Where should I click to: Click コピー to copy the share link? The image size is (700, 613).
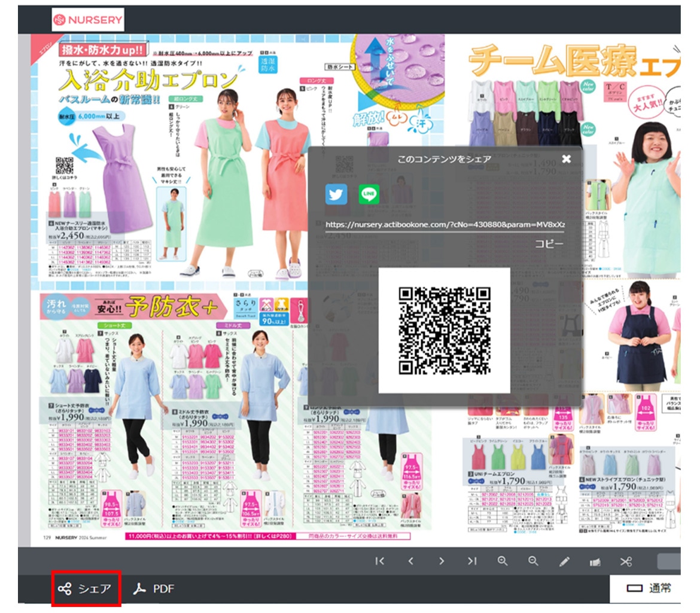(x=549, y=243)
